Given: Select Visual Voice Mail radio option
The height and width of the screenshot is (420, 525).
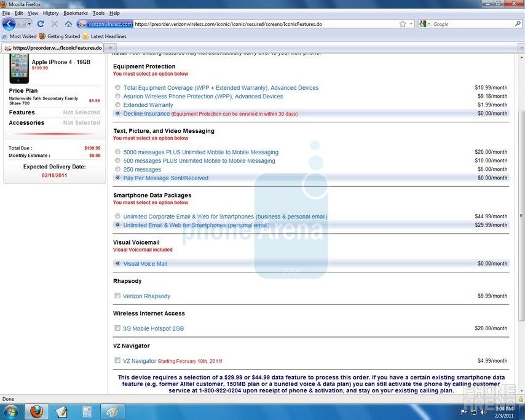Looking at the screenshot, I should click(x=117, y=264).
